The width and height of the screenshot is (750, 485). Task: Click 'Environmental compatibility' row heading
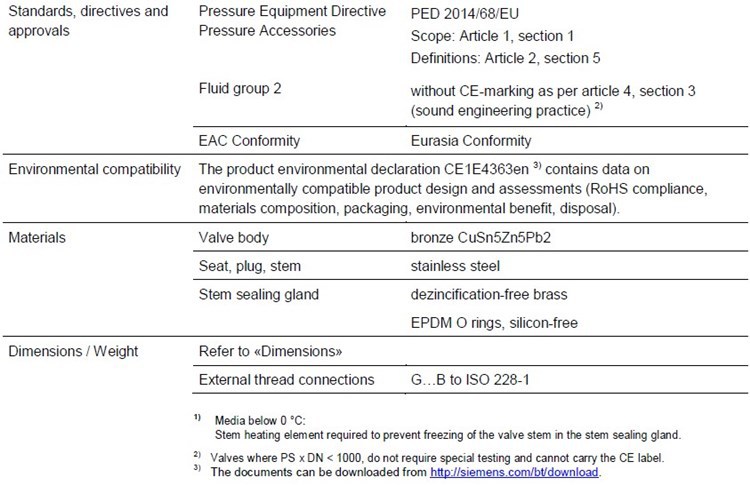pyautogui.click(x=95, y=169)
